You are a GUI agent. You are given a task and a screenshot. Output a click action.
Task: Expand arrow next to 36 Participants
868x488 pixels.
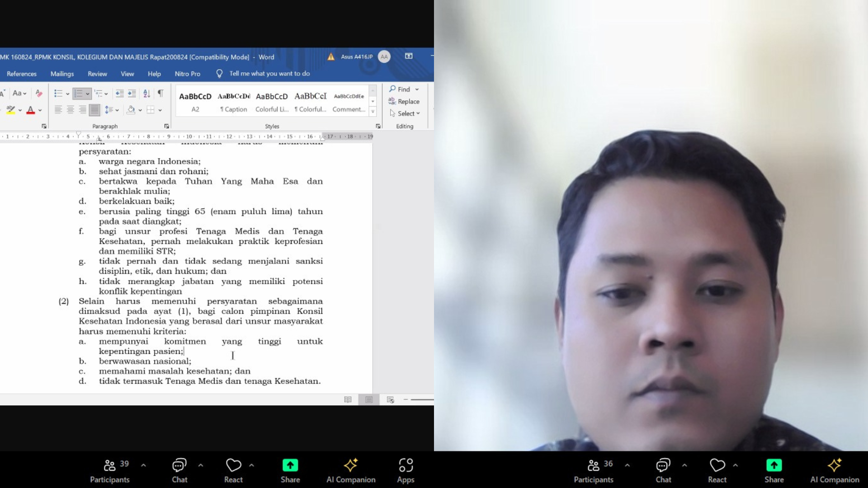coord(627,465)
